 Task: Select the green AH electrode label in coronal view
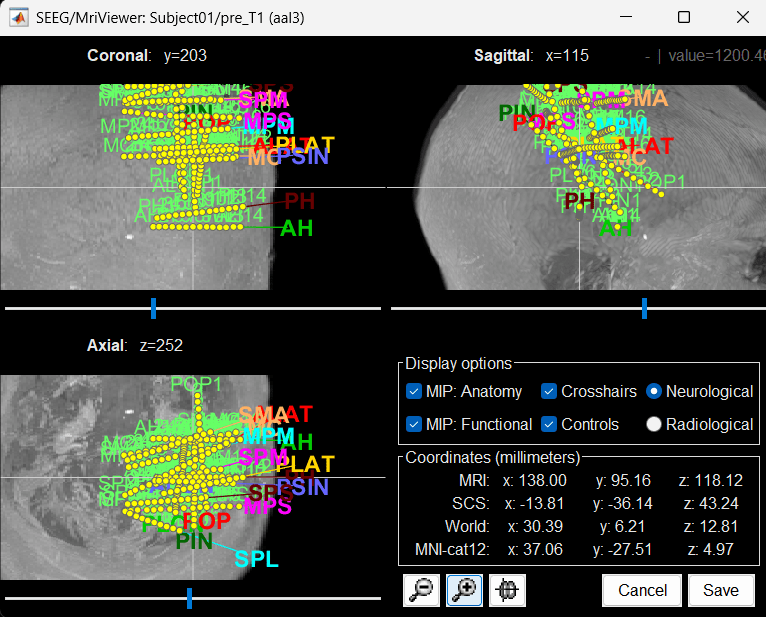(x=296, y=228)
